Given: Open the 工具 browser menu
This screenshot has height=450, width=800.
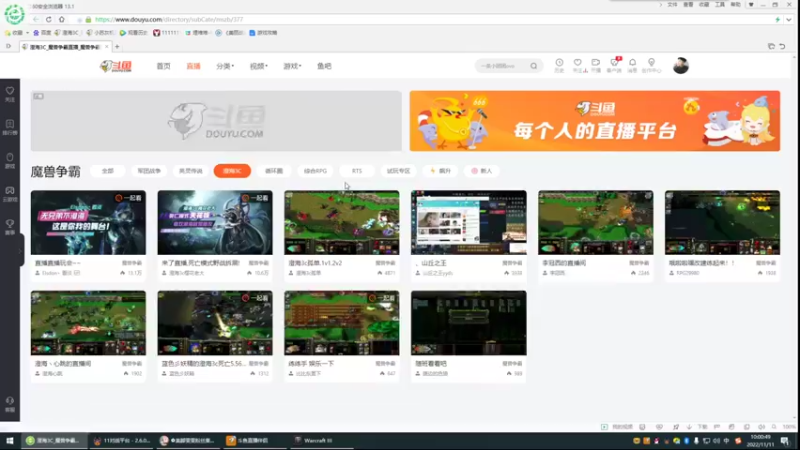Looking at the screenshot, I should coord(720,5).
